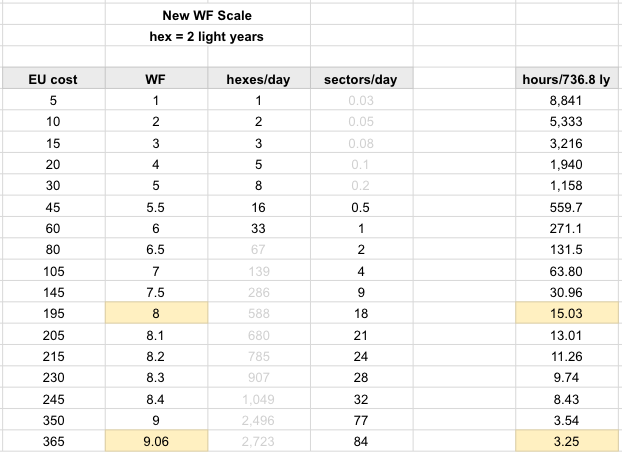Click the "hexes/day" header cell
Screen dimensions: 622x454
258,79
